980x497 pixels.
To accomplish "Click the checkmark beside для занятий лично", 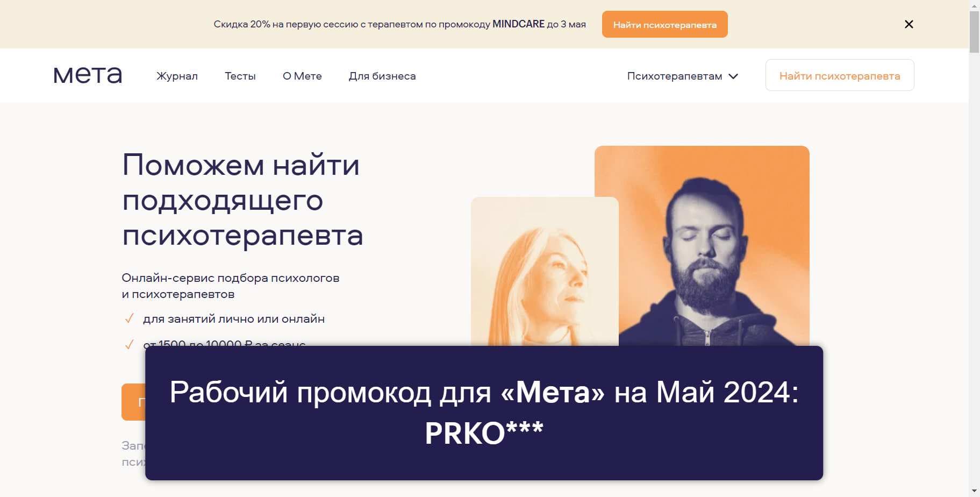I will pyautogui.click(x=129, y=318).
